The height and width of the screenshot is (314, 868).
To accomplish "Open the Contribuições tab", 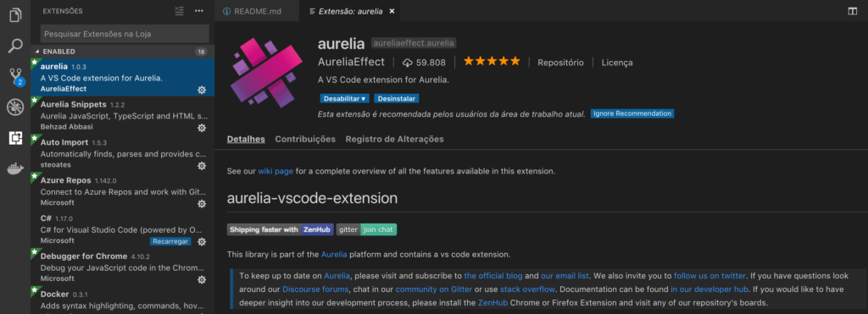I will coord(305,140).
